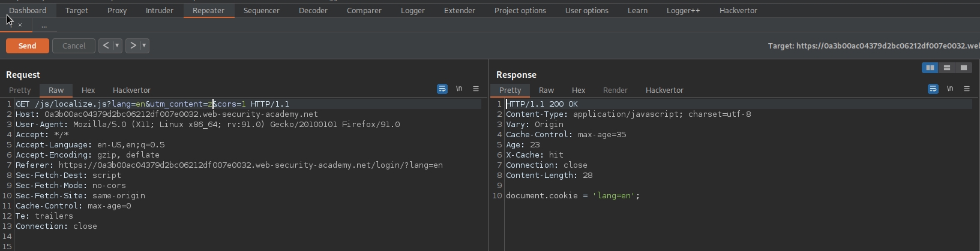The image size is (980, 251).
Task: Click the Referer header line
Action: [x=229, y=165]
